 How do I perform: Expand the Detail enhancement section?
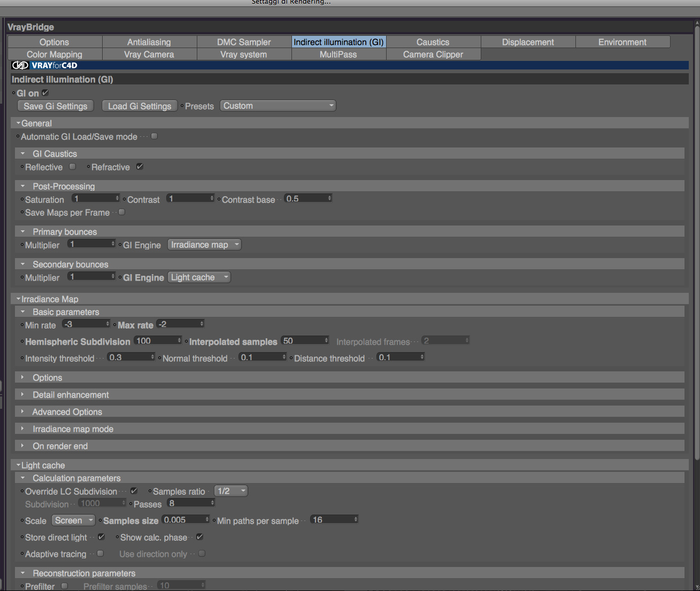[22, 394]
